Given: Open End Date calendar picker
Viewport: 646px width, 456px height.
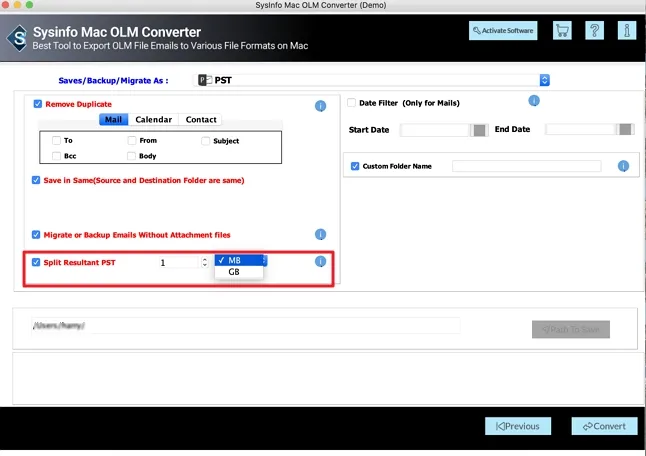Looking at the screenshot, I should point(625,129).
